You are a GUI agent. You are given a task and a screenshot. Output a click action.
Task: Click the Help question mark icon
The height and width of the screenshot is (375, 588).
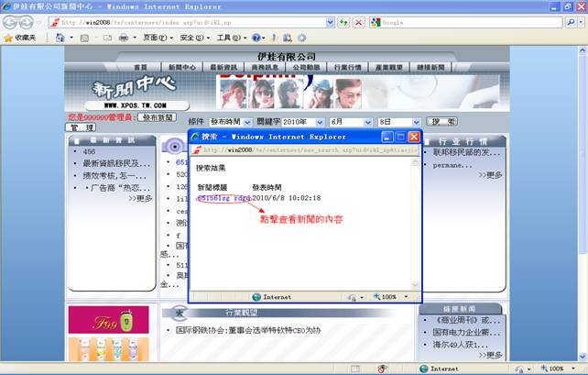click(x=256, y=38)
